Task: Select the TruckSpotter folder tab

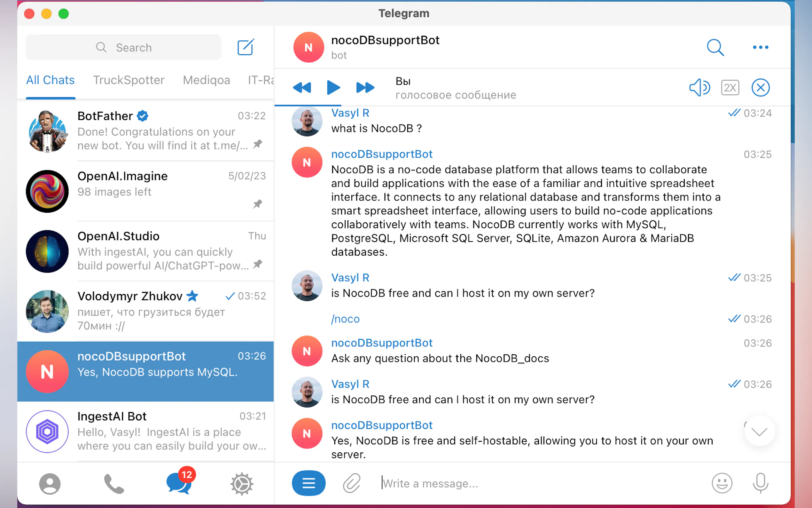Action: 129,80
